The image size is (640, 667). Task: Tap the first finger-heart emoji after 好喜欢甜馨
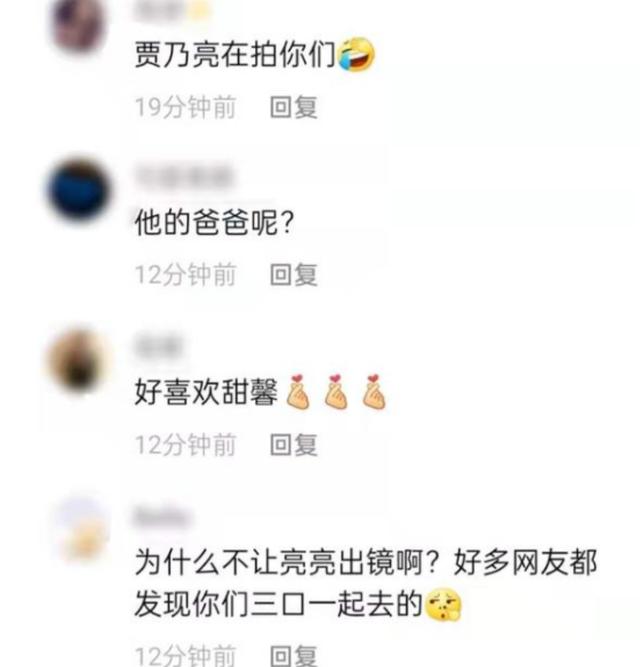coord(298,392)
